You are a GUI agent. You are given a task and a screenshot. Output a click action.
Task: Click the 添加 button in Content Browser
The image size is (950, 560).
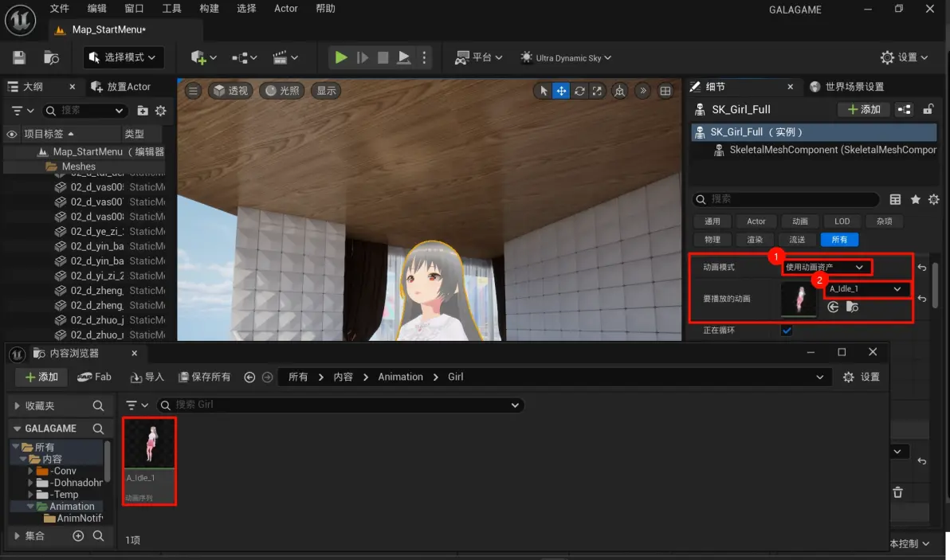41,377
